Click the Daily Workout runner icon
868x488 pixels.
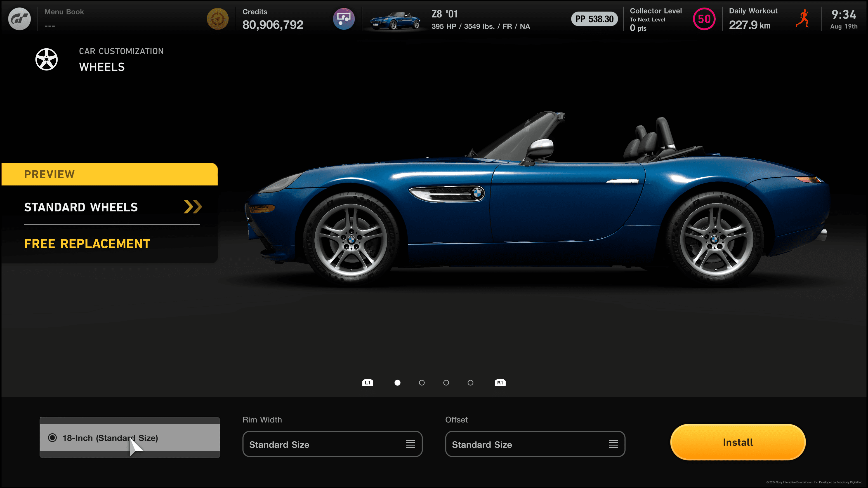click(803, 19)
